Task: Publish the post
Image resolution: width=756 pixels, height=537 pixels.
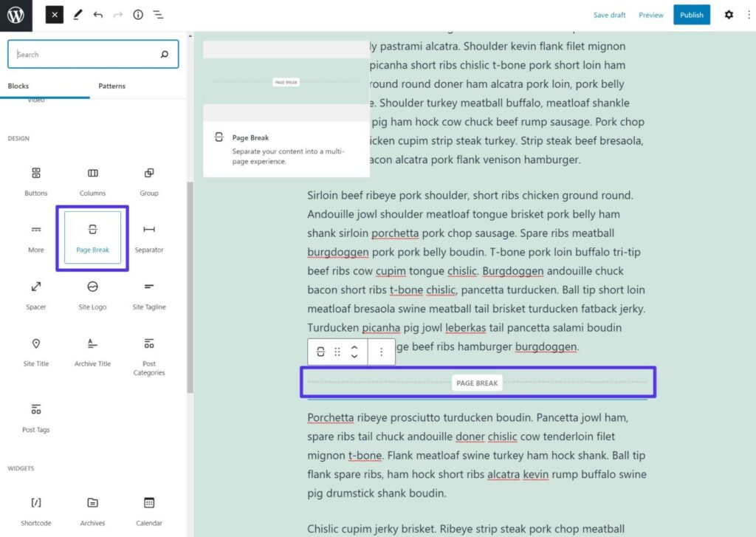Action: 691,15
